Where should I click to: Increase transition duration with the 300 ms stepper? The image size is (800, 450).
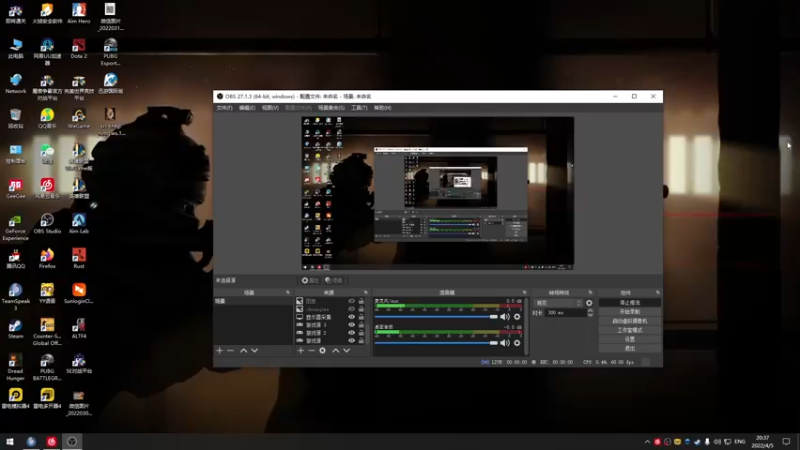[590, 311]
